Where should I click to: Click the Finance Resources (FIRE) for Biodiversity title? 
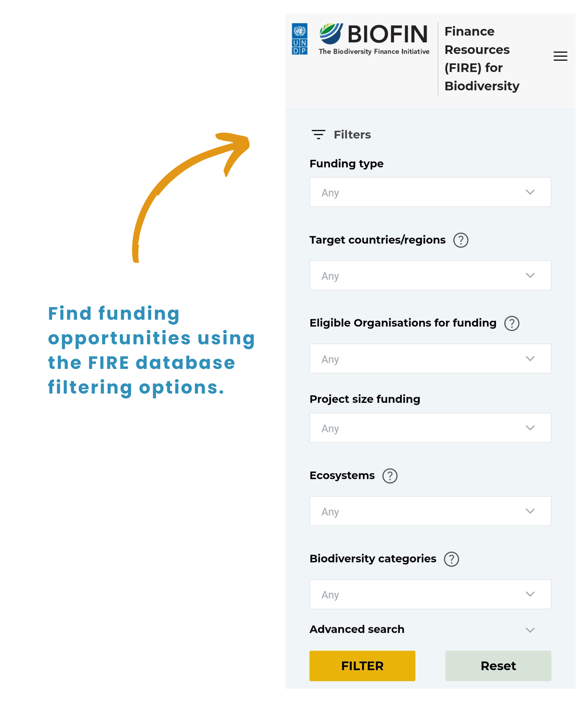click(x=482, y=59)
